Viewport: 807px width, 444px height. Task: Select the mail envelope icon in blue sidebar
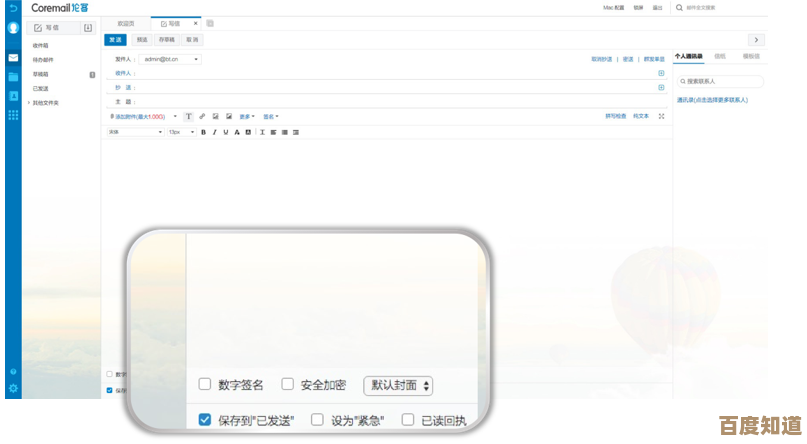coord(13,58)
